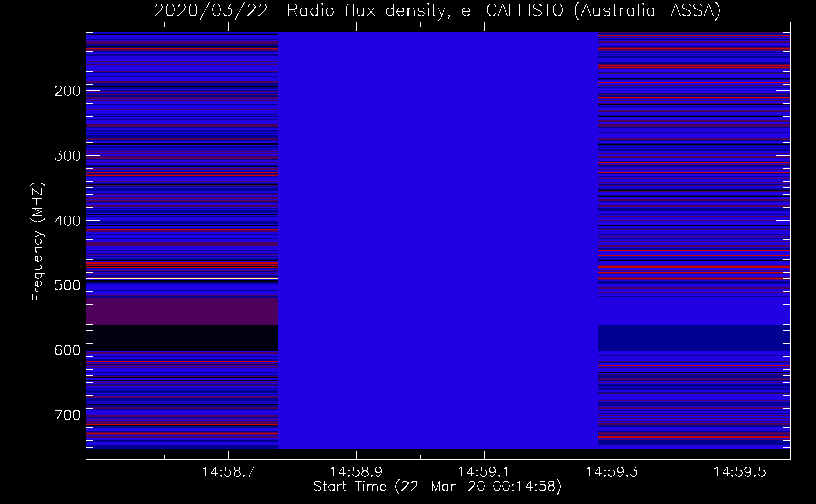The image size is (816, 504).
Task: Click the 'Frequency (MHZ)' axis label
Action: 38,242
